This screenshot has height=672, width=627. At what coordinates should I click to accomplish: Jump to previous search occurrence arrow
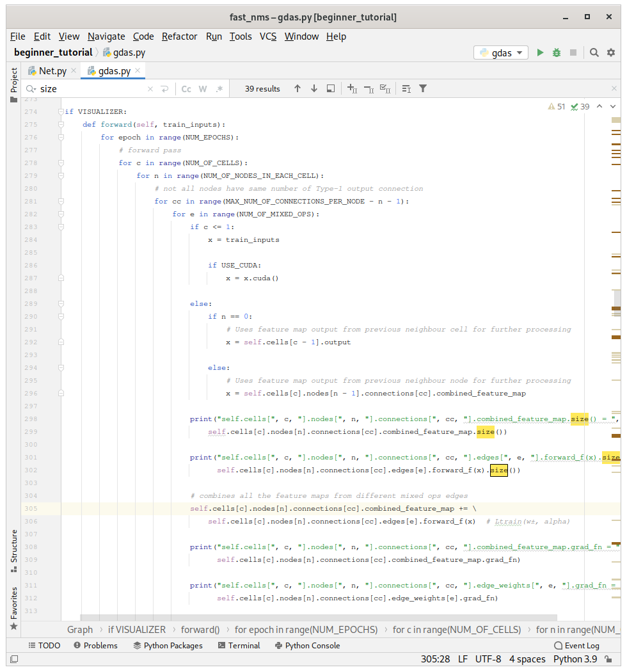pyautogui.click(x=298, y=89)
